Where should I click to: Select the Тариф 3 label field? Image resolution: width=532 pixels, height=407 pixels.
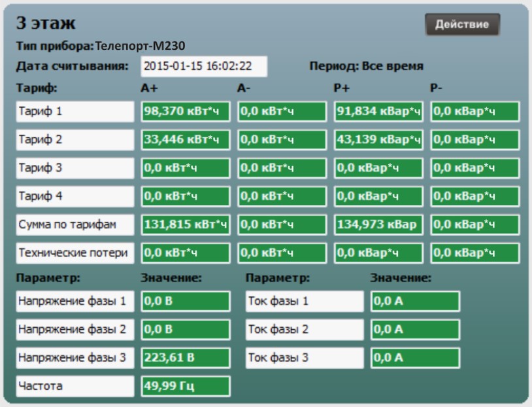[x=75, y=168]
